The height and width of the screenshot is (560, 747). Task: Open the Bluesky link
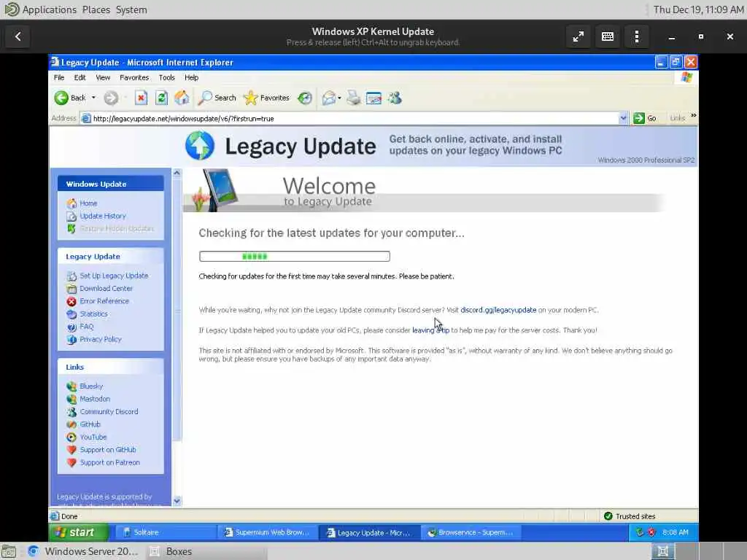(91, 386)
